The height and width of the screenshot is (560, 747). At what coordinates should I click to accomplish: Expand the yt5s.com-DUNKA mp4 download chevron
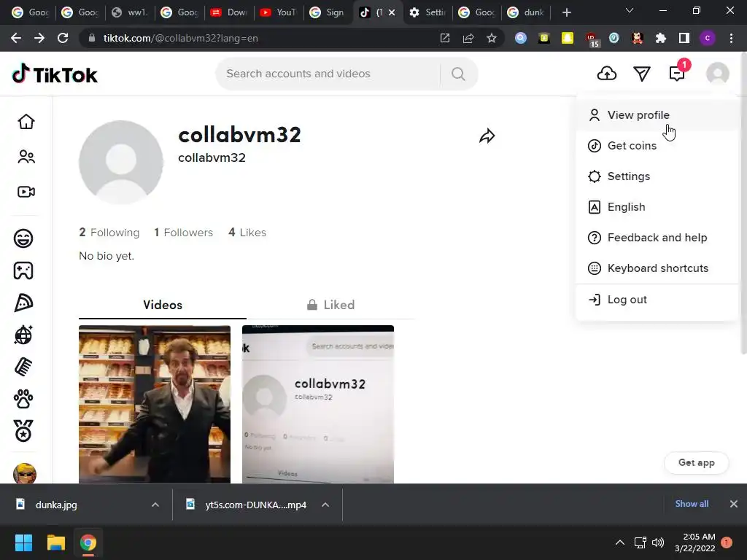click(325, 505)
